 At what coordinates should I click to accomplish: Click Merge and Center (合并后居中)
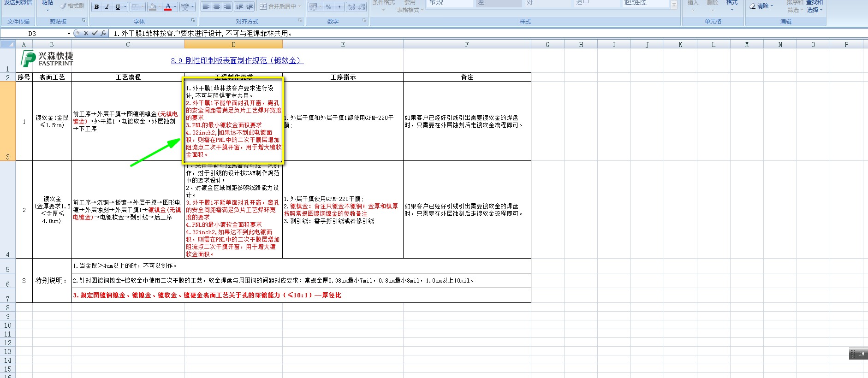click(278, 6)
